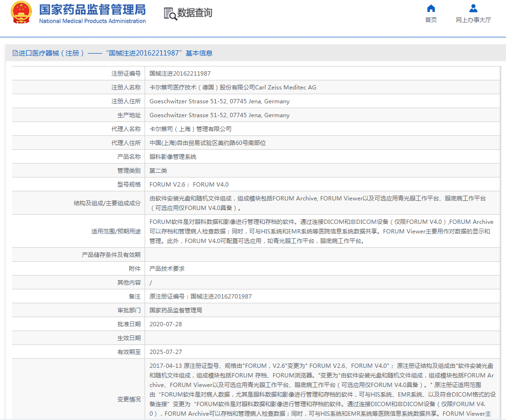Click product name 眼科影像管理系统

173,157
